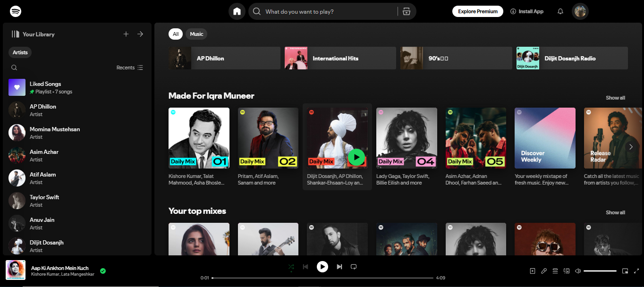
Task: Click the Spotify logo
Action: (15, 11)
